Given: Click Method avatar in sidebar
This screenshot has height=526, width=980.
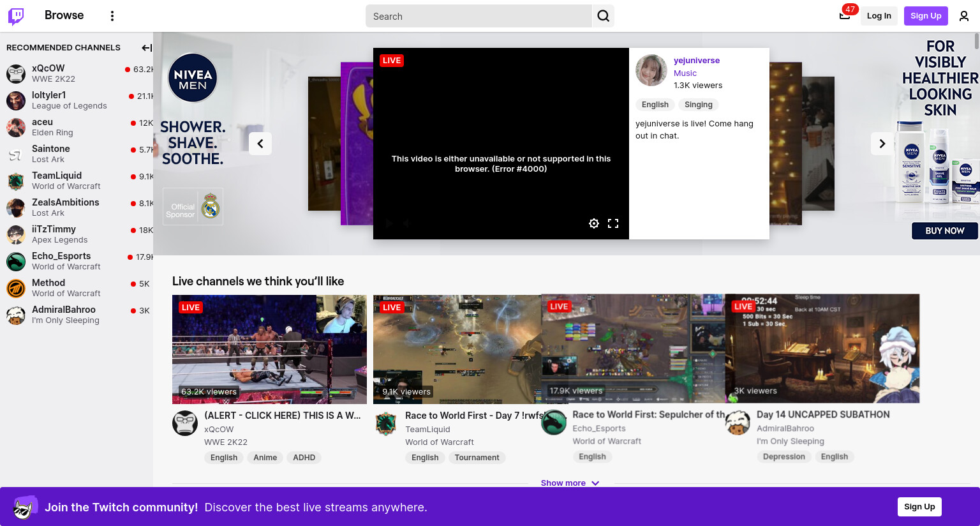Looking at the screenshot, I should pyautogui.click(x=16, y=288).
